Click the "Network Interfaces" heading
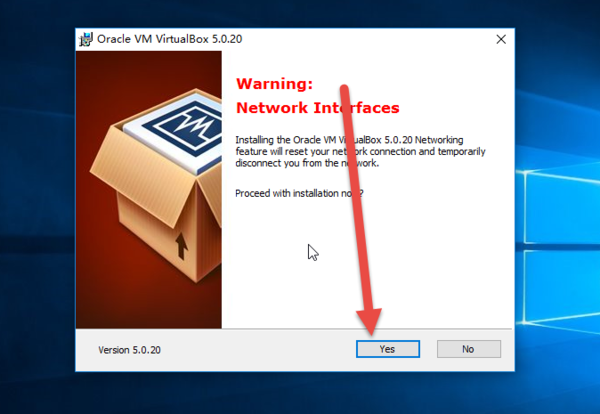This screenshot has width=600, height=414. point(318,108)
